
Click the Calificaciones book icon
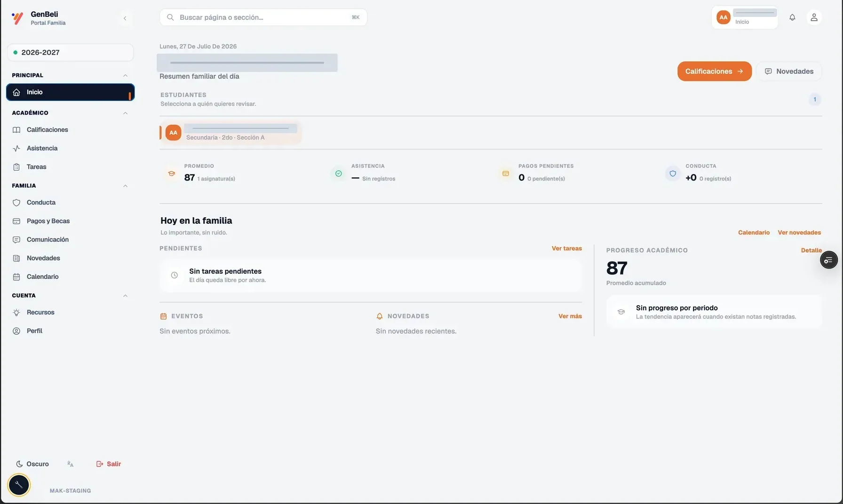16,130
